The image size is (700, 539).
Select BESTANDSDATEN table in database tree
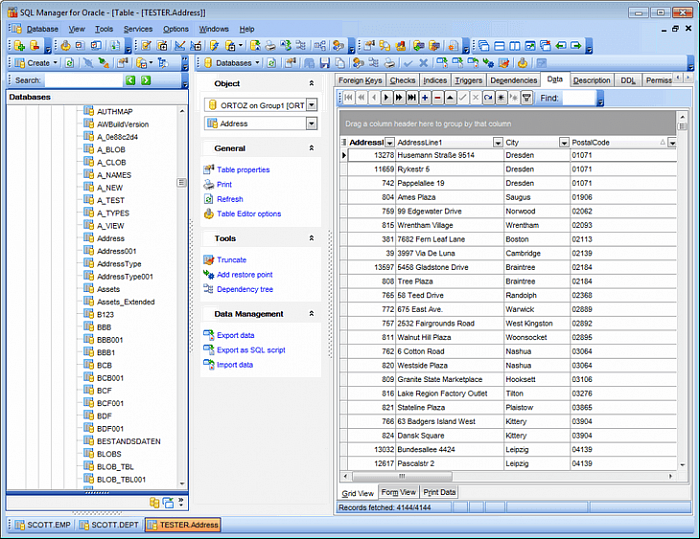click(129, 441)
